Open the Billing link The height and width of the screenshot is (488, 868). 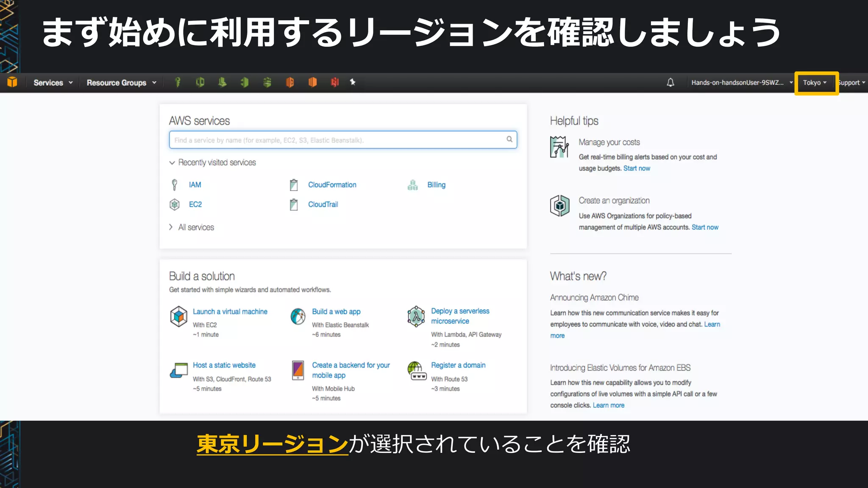pos(437,185)
